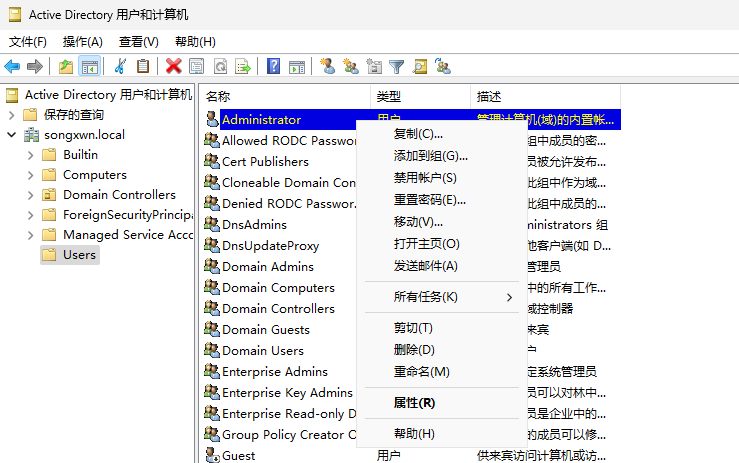Select Domain Admins group in list
Screen dimensions: 739x463
267,267
